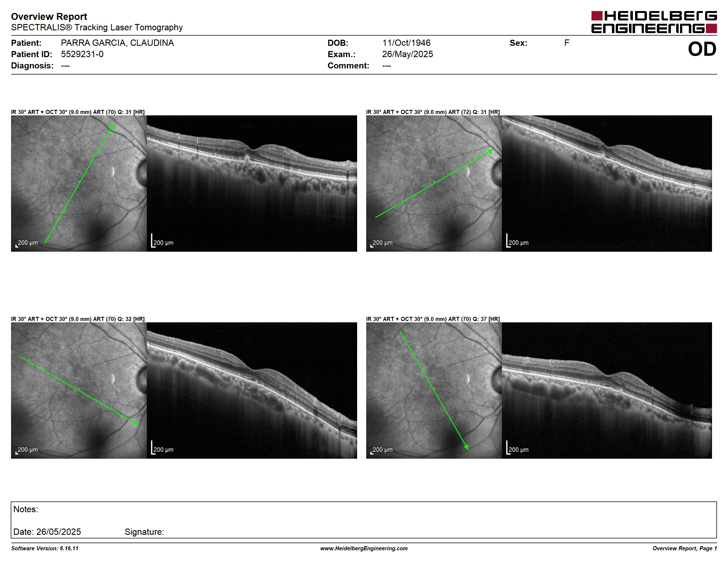Image resolution: width=728 pixels, height=563 pixels.
Task: Select the SPECTRALIS Tracking Laser Tomography subtitle
Action: [97, 27]
